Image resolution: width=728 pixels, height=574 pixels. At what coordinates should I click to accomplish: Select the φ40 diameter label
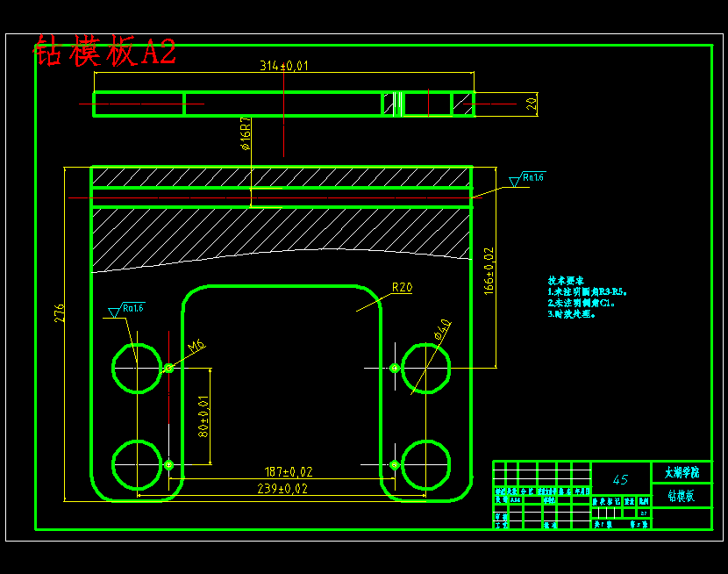point(442,329)
